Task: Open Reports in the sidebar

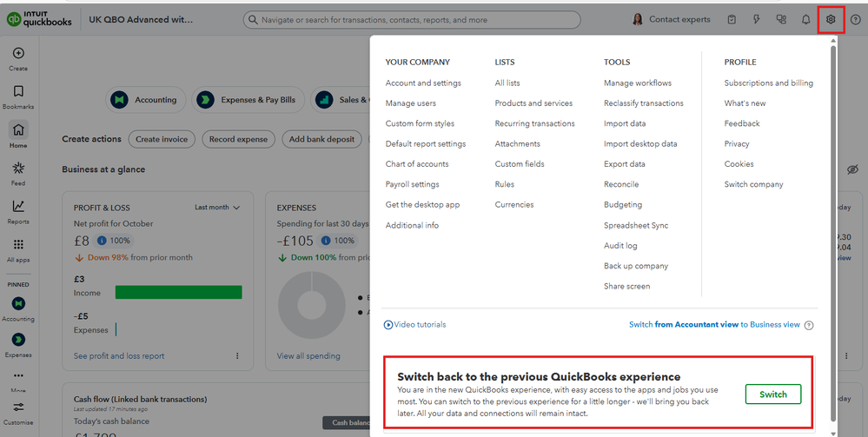Action: (x=18, y=212)
